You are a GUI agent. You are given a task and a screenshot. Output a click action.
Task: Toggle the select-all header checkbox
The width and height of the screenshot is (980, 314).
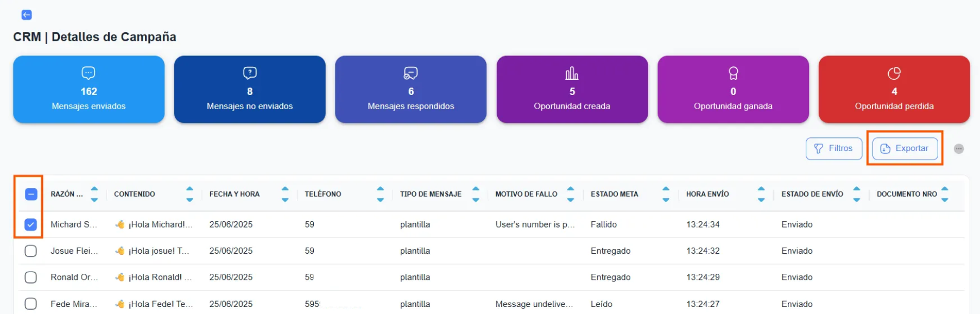point(31,194)
